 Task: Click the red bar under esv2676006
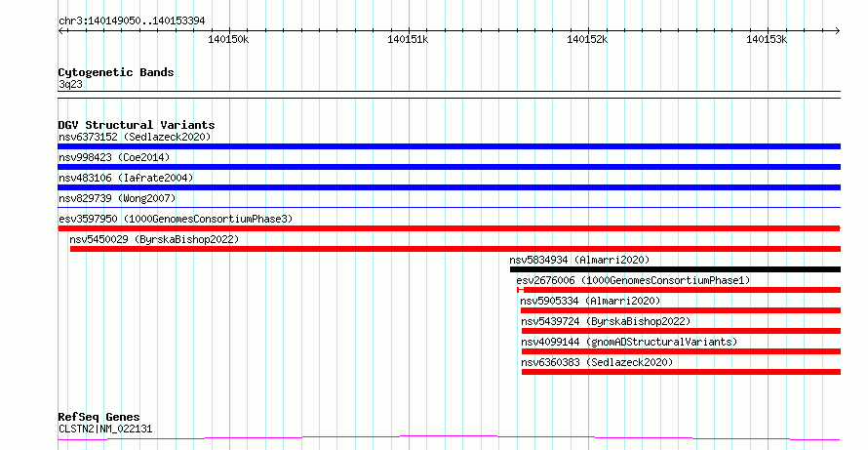click(679, 290)
